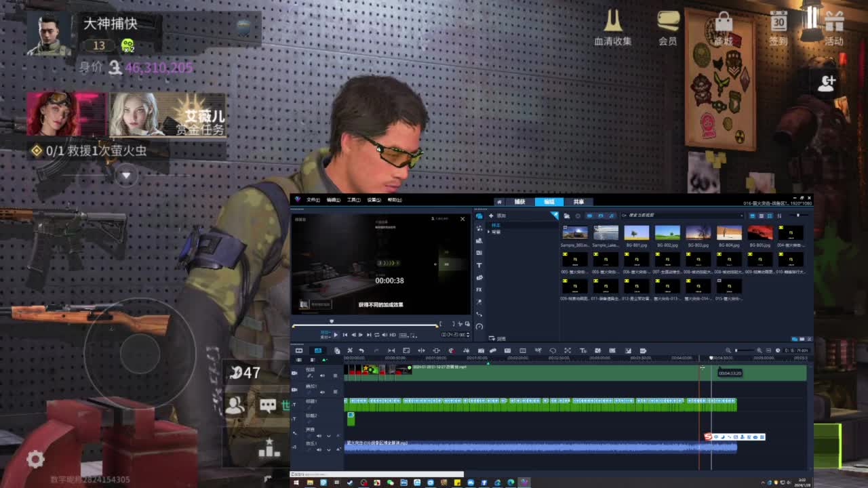Viewport: 868px width, 488px height.
Task: Click the 添加 add folder button
Action: (x=498, y=216)
